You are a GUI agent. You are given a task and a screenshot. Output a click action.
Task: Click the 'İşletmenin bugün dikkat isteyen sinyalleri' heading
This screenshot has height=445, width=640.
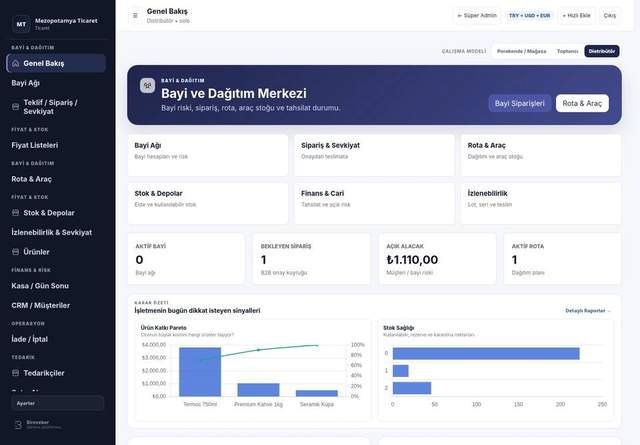pyautogui.click(x=197, y=311)
